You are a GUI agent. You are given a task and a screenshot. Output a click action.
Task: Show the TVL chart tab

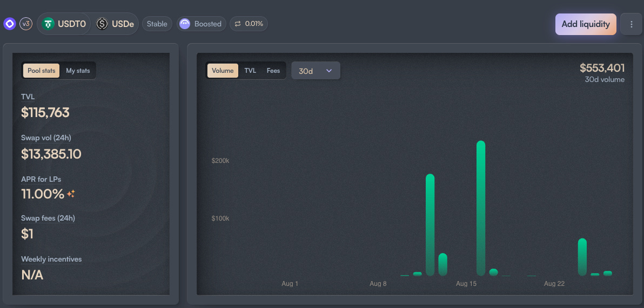tap(250, 71)
